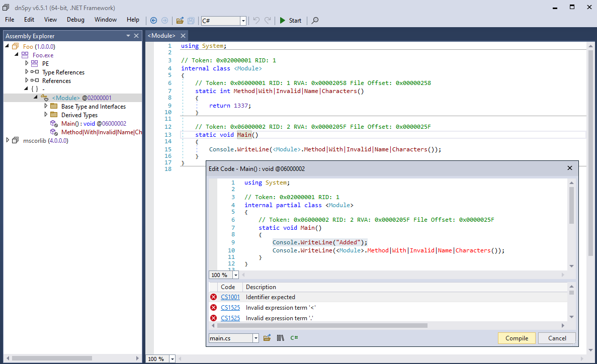Switch to the <Module> document tab

click(161, 36)
